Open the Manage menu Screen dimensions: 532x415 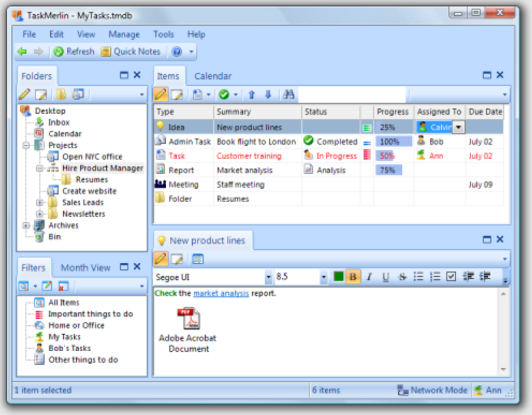(x=124, y=34)
